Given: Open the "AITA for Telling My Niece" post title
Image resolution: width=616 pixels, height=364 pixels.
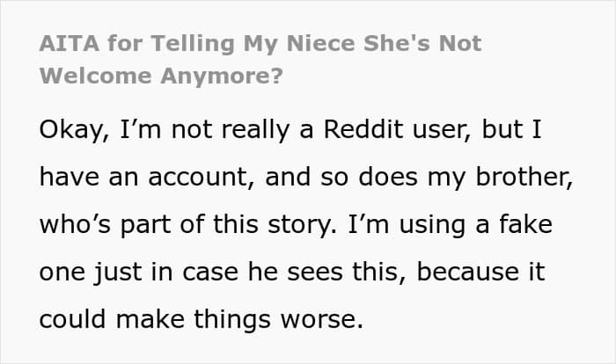Looking at the screenshot, I should (x=260, y=59).
